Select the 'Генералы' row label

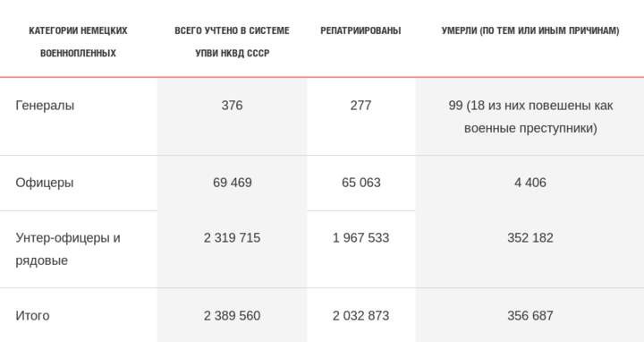pos(45,106)
